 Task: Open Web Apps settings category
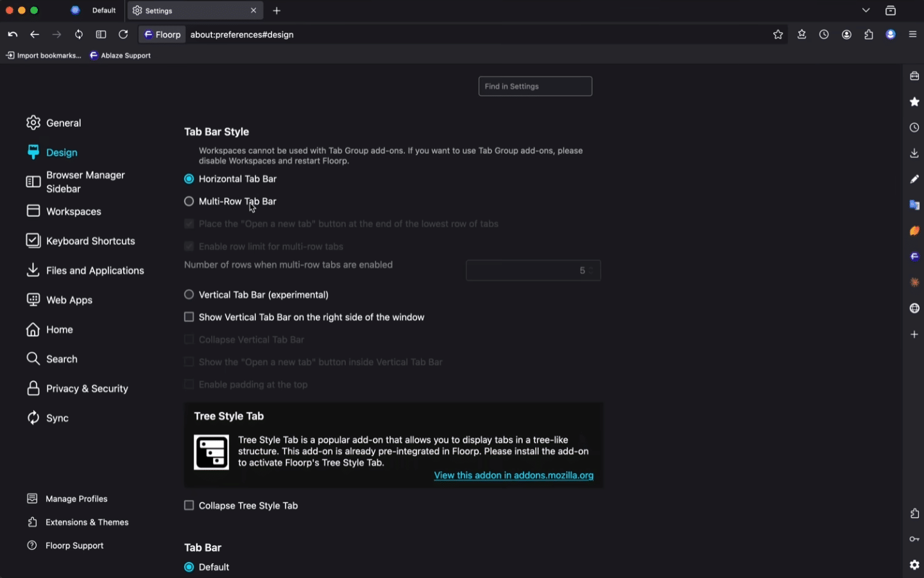59,300
